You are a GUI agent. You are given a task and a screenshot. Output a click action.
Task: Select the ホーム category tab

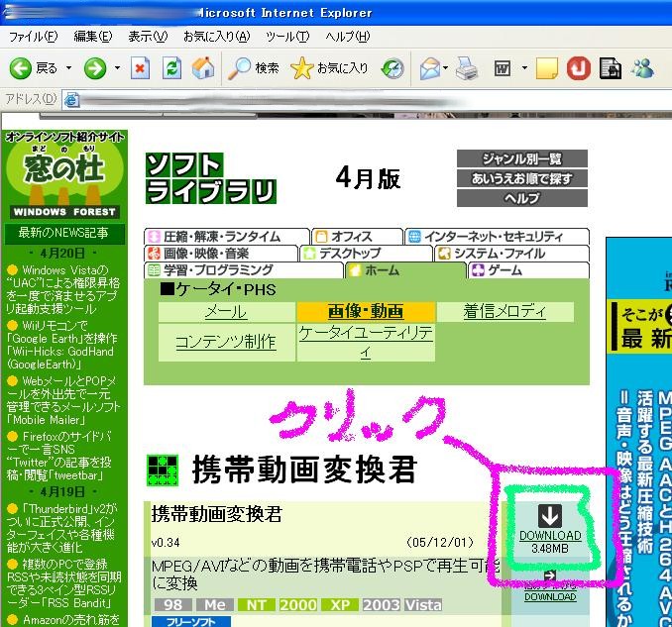tap(405, 270)
